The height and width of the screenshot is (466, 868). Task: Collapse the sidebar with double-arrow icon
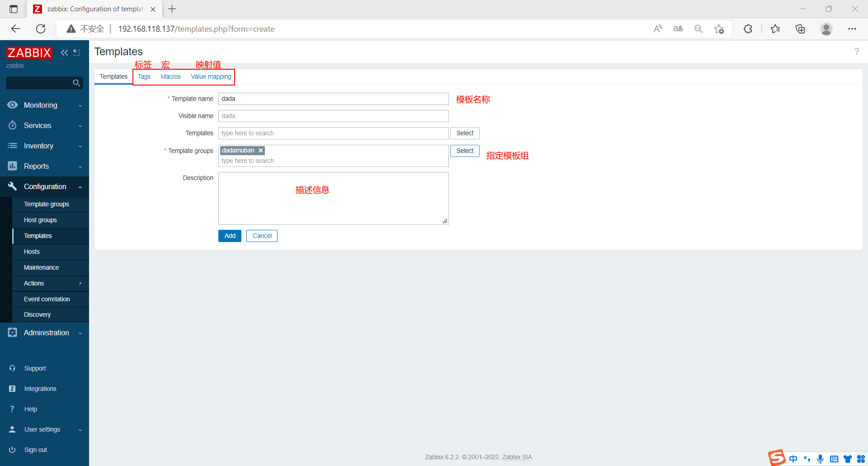[64, 52]
